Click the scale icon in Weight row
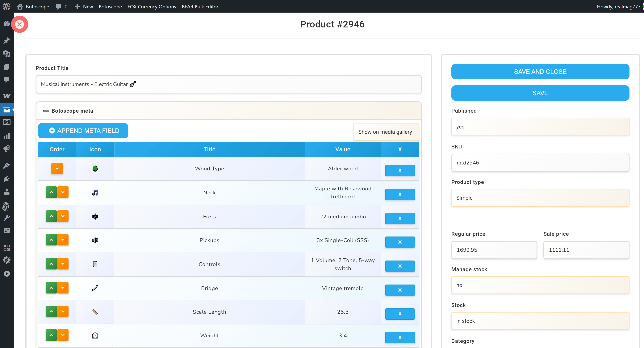Image resolution: width=644 pixels, height=348 pixels. [95, 336]
